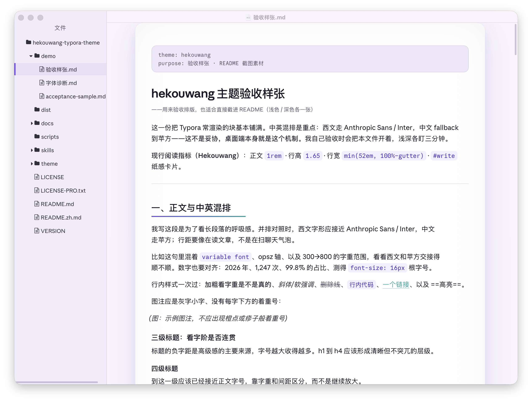The width and height of the screenshot is (532, 402).
Task: Click the hekouwang 主题验收样张 heading
Action: [x=218, y=94]
